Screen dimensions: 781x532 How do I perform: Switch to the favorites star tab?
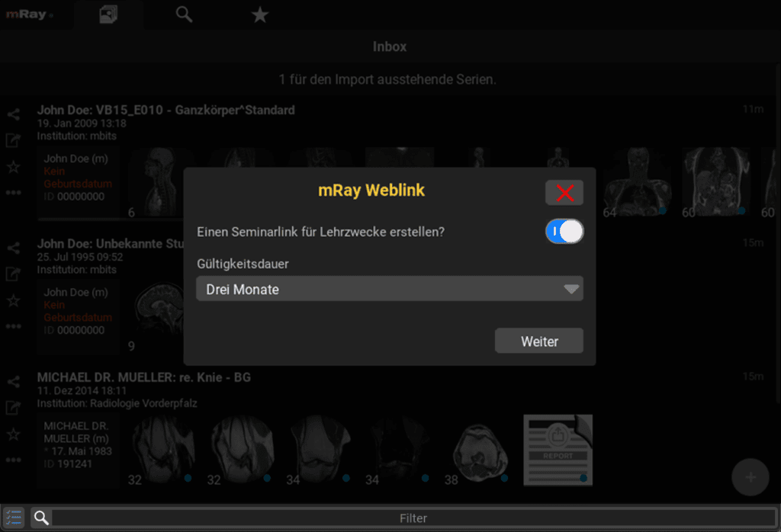260,14
